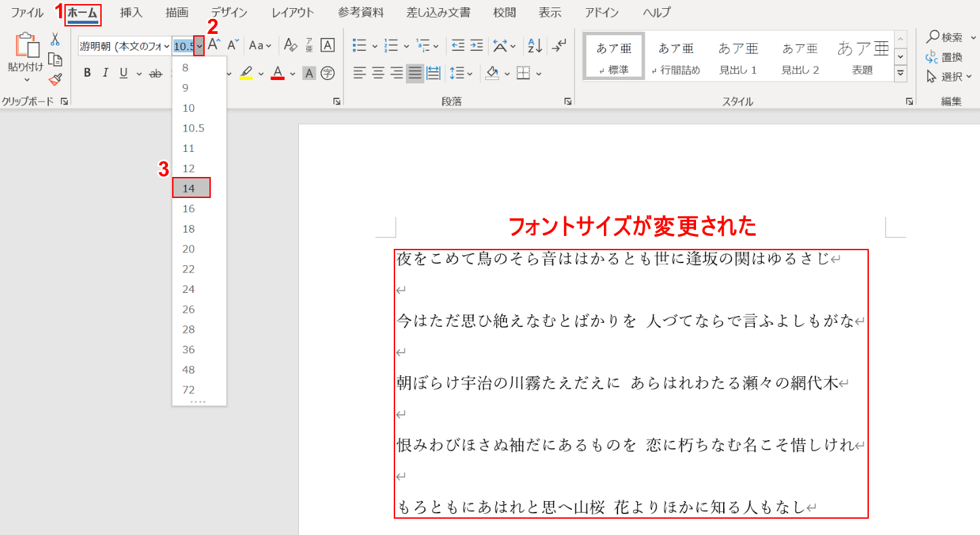Click the numbered list icon
Image resolution: width=980 pixels, height=535 pixels.
click(x=390, y=45)
